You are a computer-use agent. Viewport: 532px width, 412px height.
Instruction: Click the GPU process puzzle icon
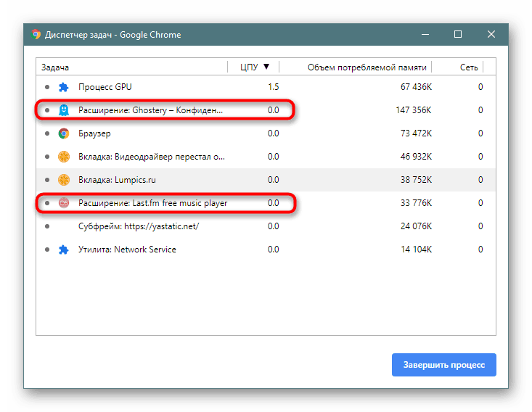pos(64,87)
